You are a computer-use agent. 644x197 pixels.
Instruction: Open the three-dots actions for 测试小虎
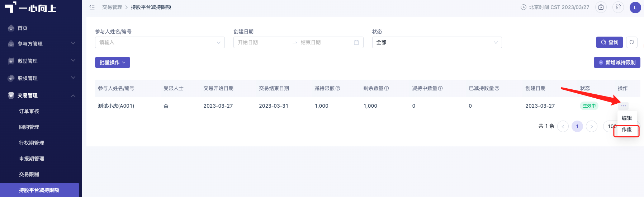623,106
